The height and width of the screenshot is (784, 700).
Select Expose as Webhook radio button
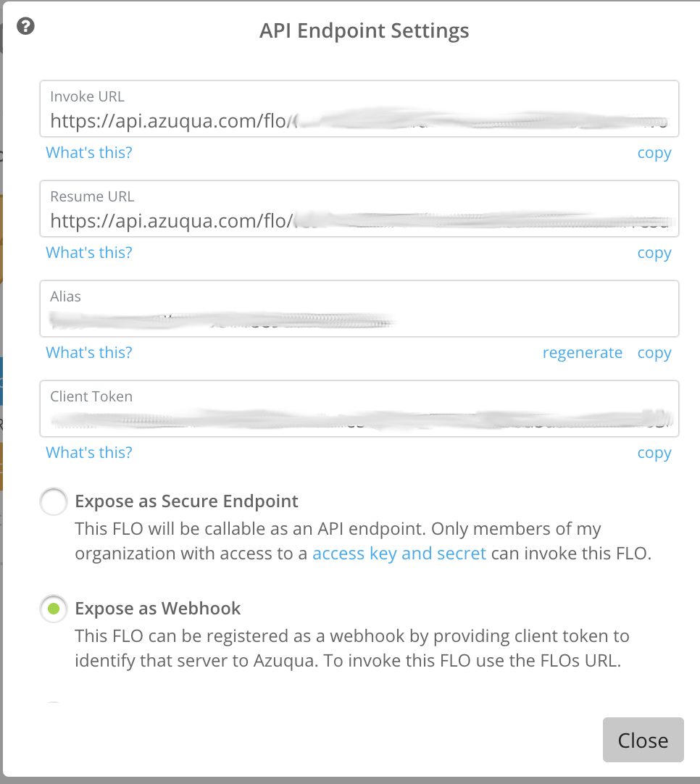coord(54,609)
